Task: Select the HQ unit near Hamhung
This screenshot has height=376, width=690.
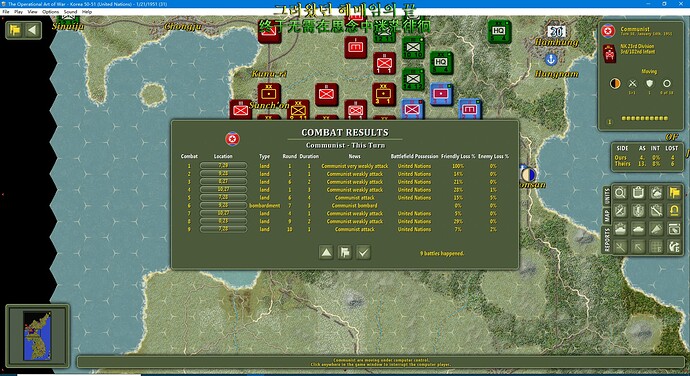Action: pos(499,32)
